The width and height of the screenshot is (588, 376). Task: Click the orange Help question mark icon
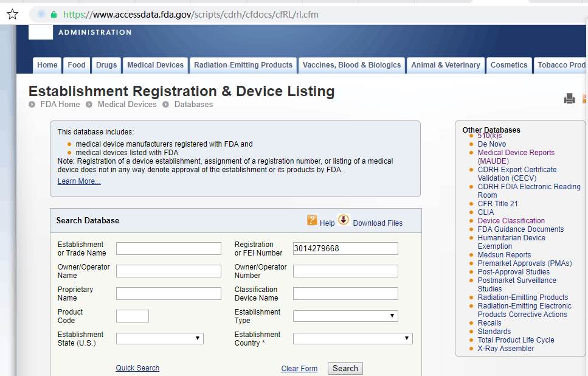(312, 220)
